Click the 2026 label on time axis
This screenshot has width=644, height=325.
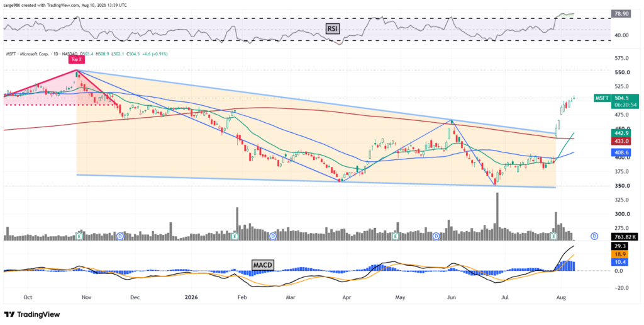[191, 297]
